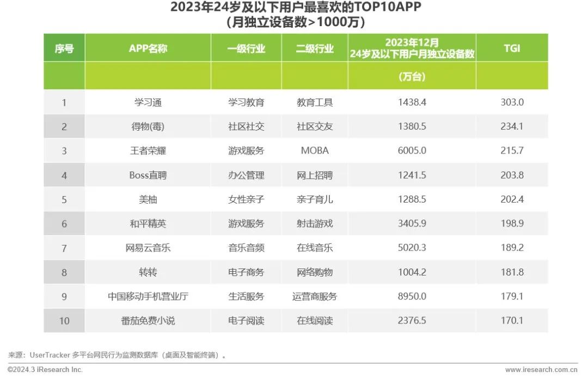Select 王者荣耀 in the table
This screenshot has width=588, height=379.
tap(148, 150)
